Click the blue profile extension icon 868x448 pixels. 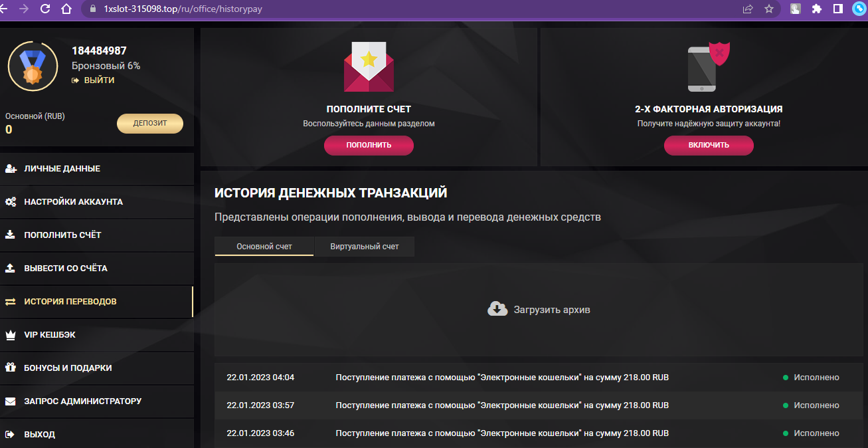coord(859,9)
